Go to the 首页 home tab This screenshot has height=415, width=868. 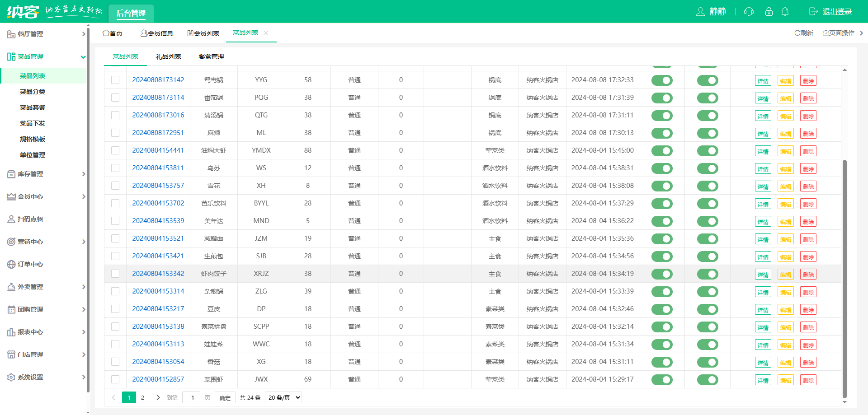[x=113, y=33]
